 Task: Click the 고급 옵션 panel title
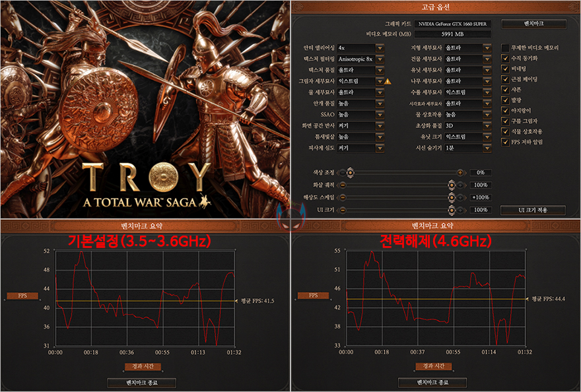pos(435,7)
